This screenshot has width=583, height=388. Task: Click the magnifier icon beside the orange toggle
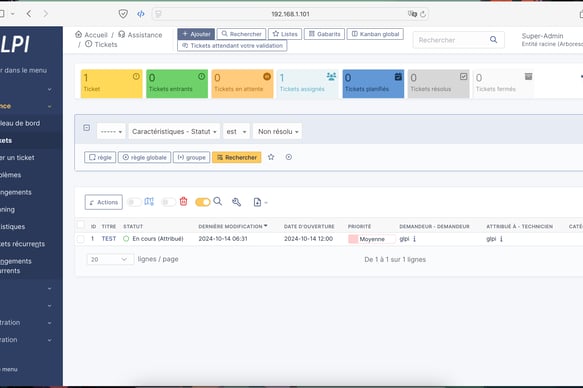tap(218, 201)
